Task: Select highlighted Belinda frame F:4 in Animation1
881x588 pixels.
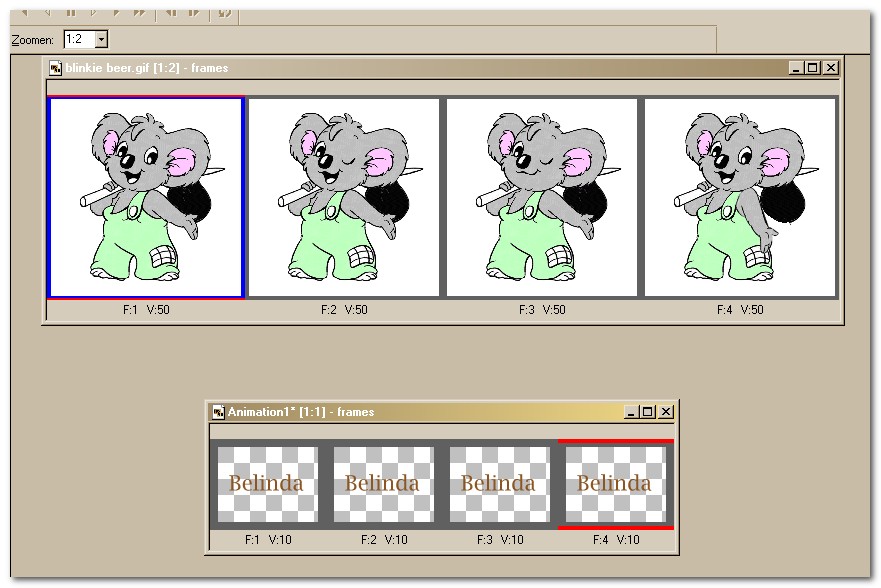Action: click(615, 484)
